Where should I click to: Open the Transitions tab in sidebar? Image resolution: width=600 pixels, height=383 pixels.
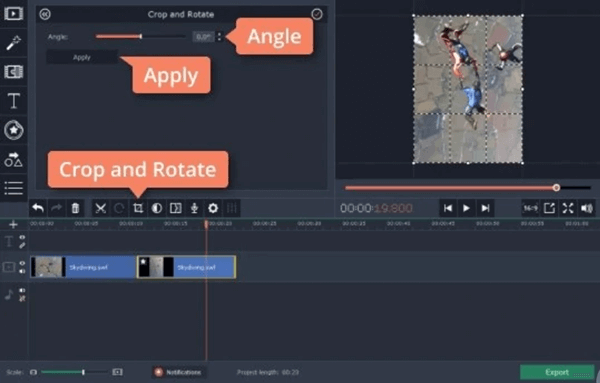point(13,72)
